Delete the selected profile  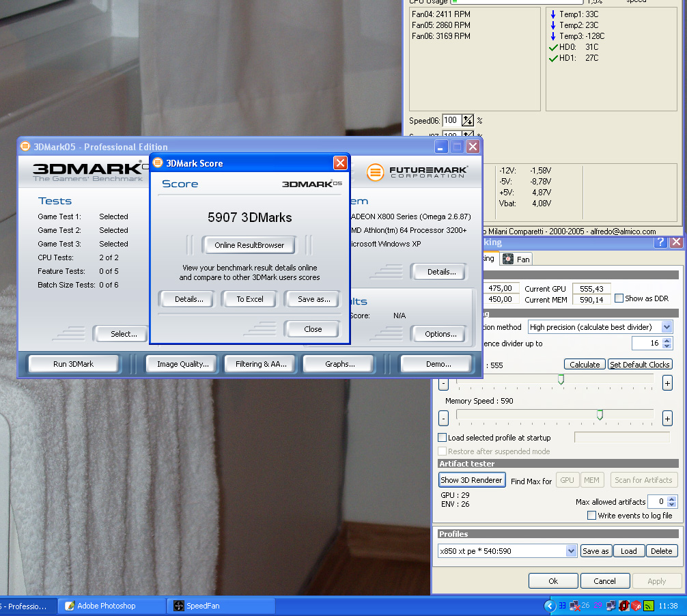(661, 551)
